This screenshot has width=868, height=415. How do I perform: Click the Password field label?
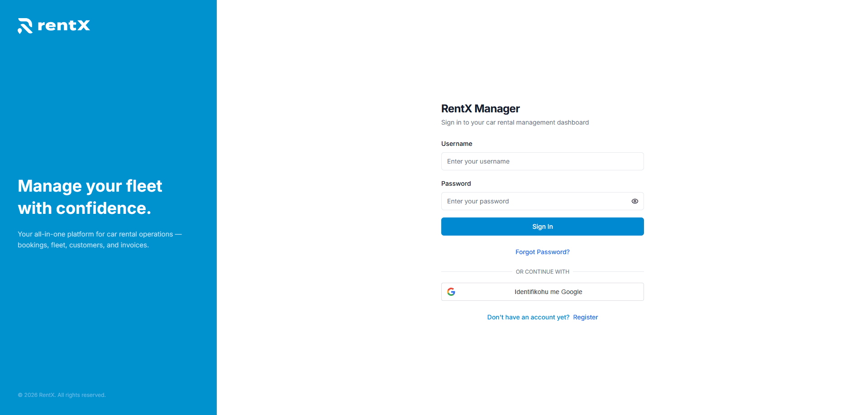click(x=456, y=183)
